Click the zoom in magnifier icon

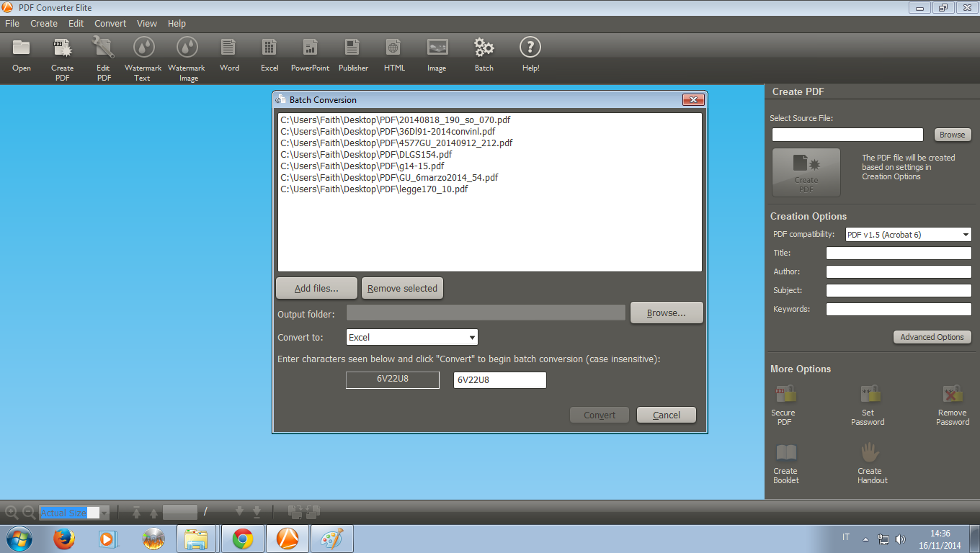[12, 513]
